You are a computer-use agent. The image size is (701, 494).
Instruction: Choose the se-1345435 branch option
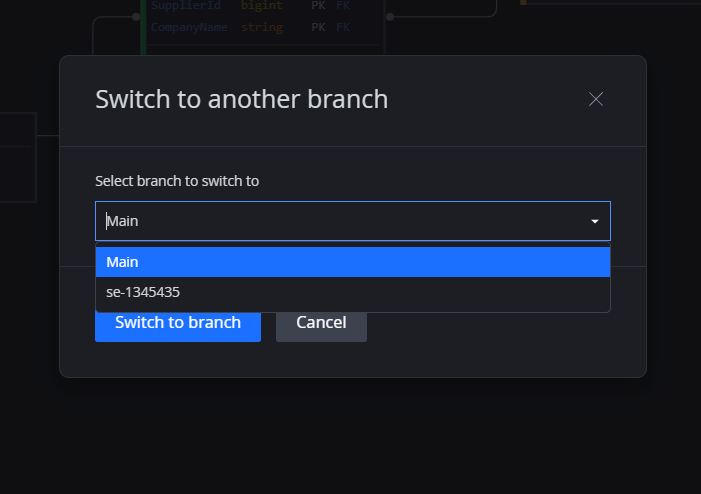353,292
